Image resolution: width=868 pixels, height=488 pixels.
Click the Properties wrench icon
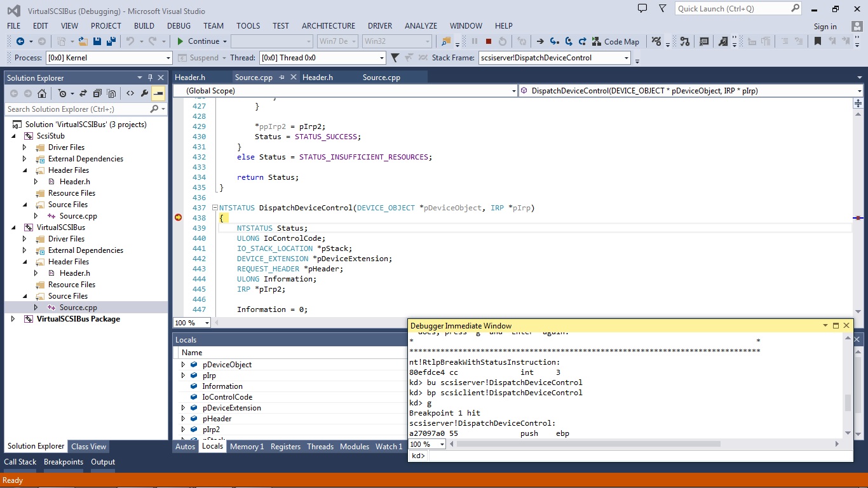[x=144, y=93]
